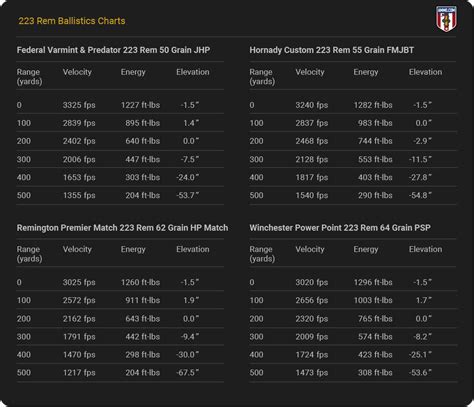
Task: Select the 1227 ft-lbs energy value
Action: pos(140,105)
